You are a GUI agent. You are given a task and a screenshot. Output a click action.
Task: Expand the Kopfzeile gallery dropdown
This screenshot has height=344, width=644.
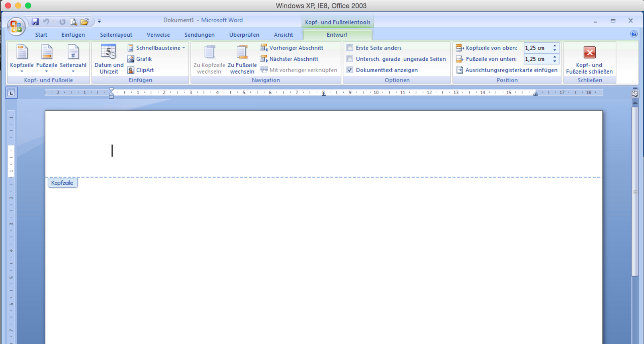click(22, 71)
